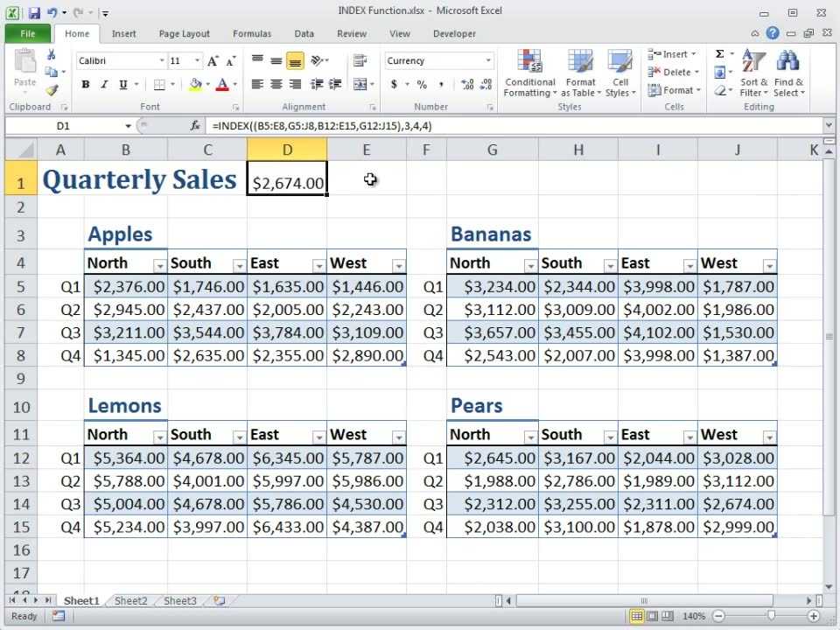Toggle Center horizontal alignment
The width and height of the screenshot is (840, 630).
[x=276, y=85]
